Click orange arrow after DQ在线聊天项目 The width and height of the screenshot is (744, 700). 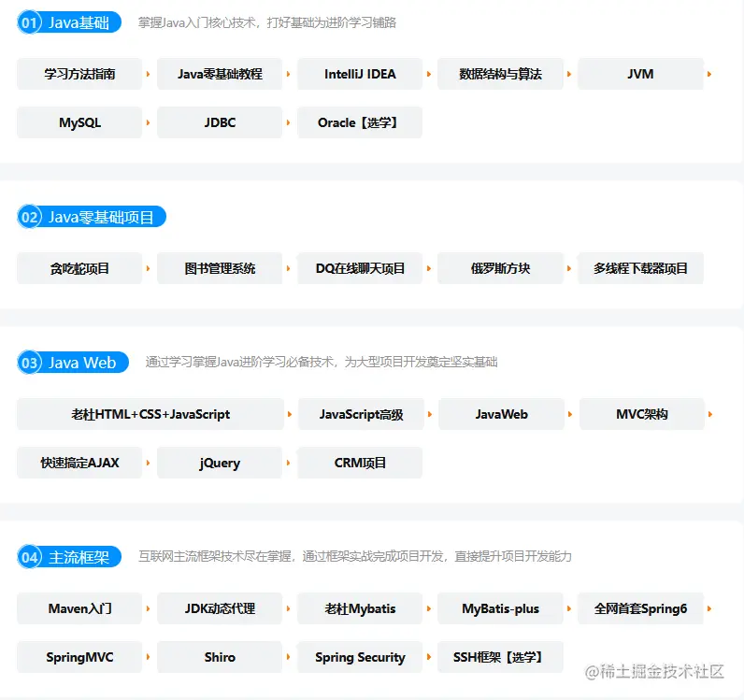[428, 268]
